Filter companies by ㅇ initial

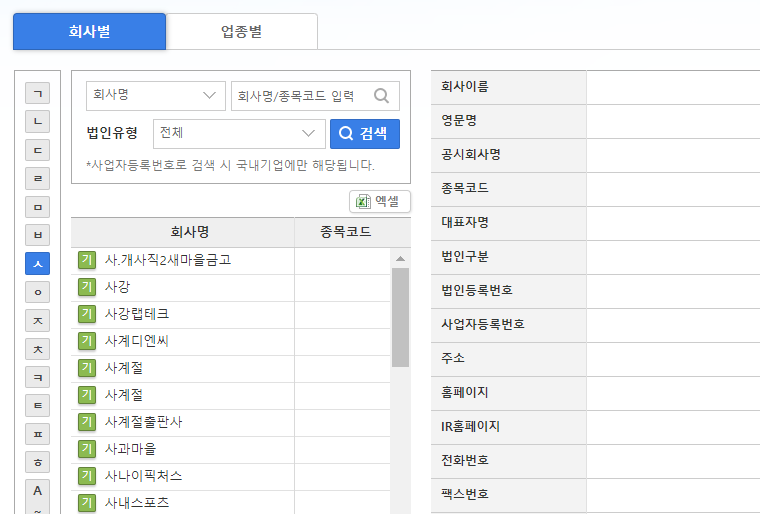(37, 292)
